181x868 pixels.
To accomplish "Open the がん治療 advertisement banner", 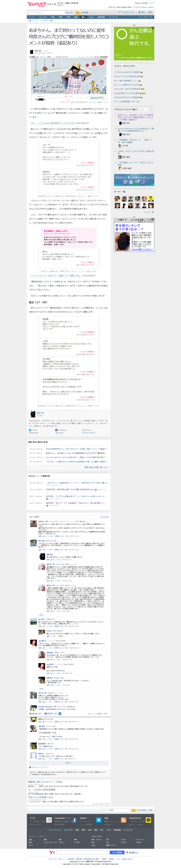I will [x=134, y=43].
